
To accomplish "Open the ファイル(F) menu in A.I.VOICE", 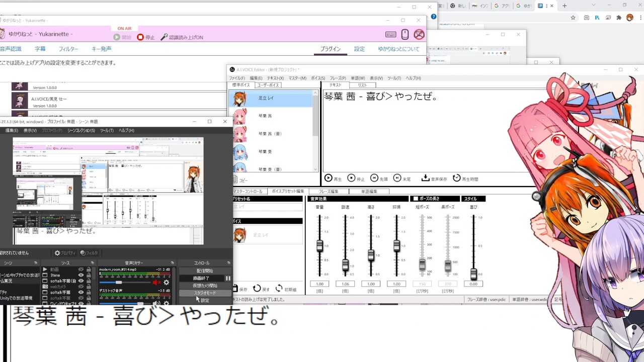I will (236, 78).
